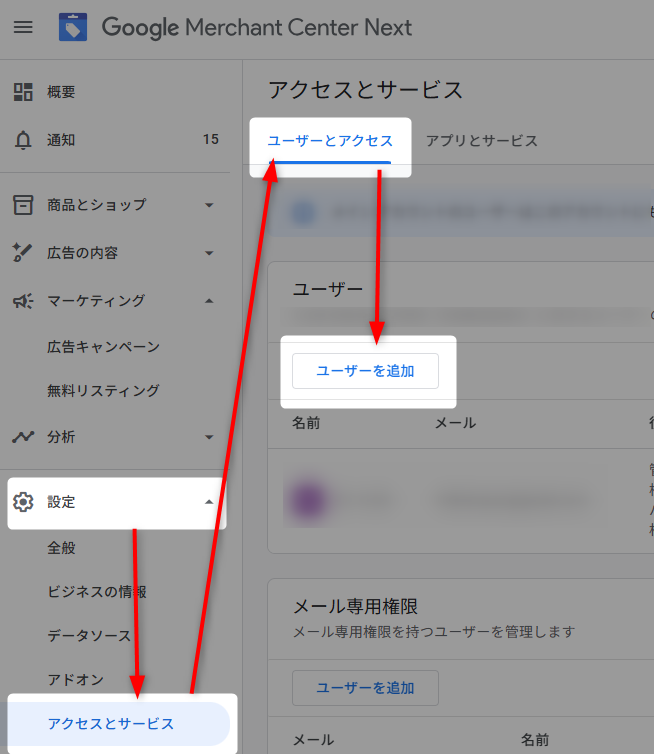Viewport: 654px width, 754px height.
Task: Expand the 広告の内容 section arrow
Action: tap(209, 253)
